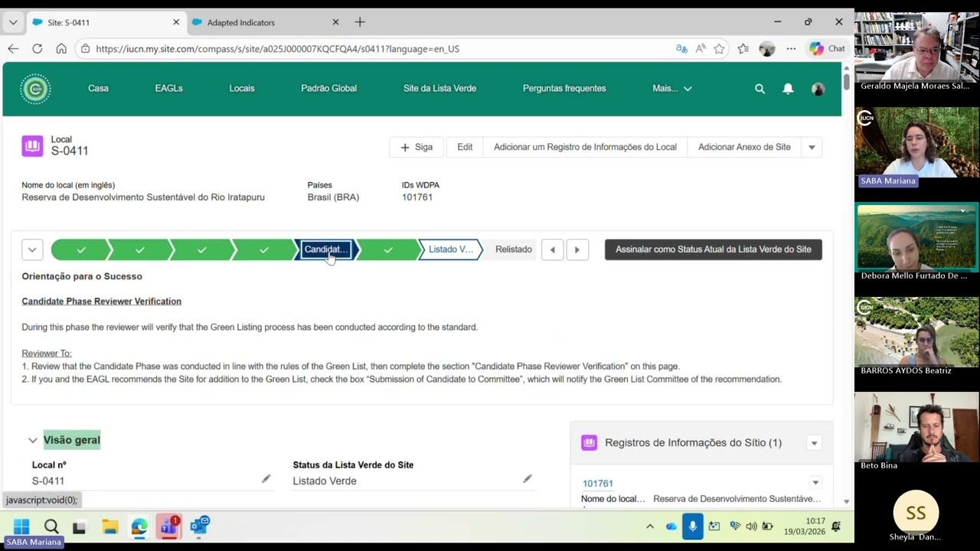Reload the page with the refresh icon

(x=37, y=48)
